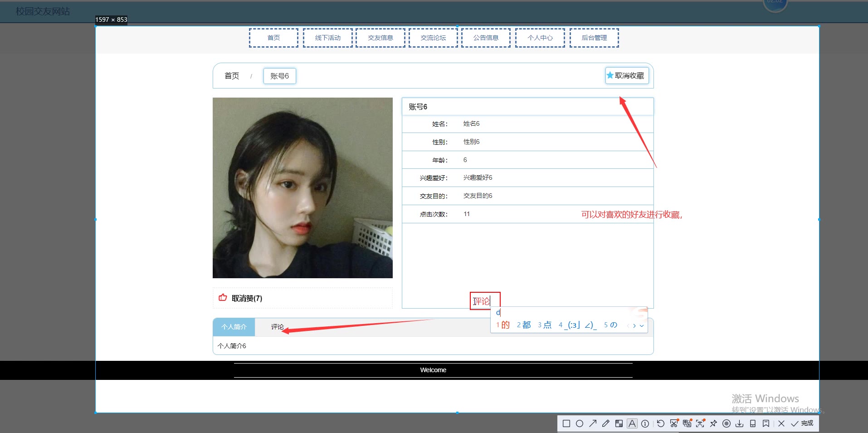The image size is (868, 433).
Task: Go to previous IME candidate page
Action: pos(628,325)
